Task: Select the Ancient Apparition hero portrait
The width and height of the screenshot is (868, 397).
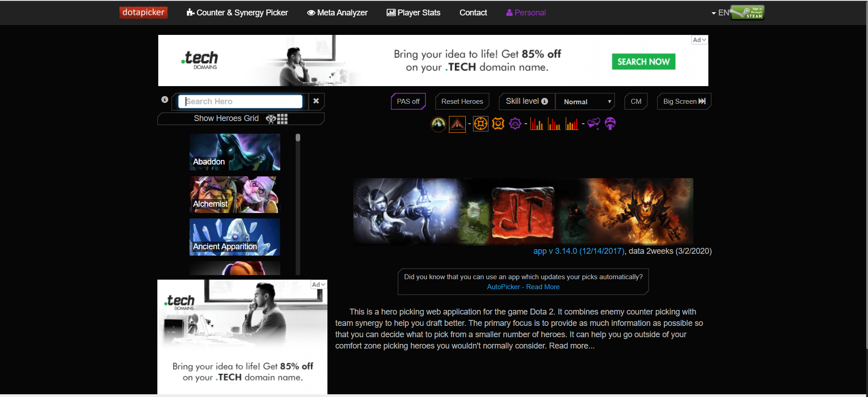Action: (x=235, y=237)
